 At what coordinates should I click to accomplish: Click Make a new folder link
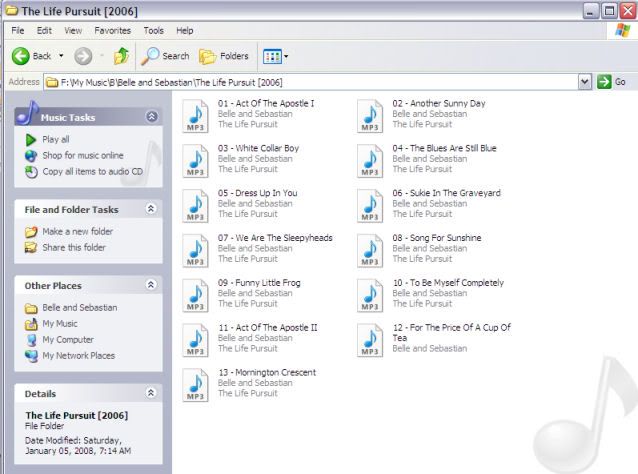click(x=78, y=232)
